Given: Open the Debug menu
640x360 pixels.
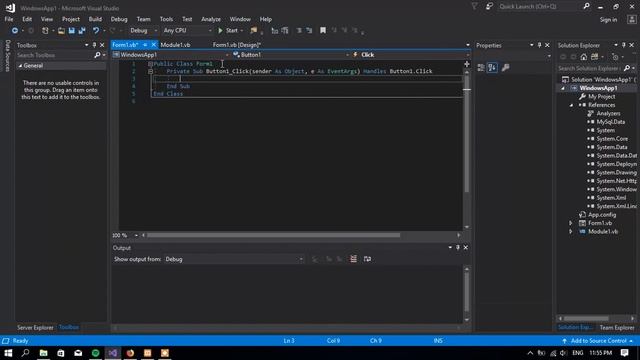Looking at the screenshot, I should point(119,19).
